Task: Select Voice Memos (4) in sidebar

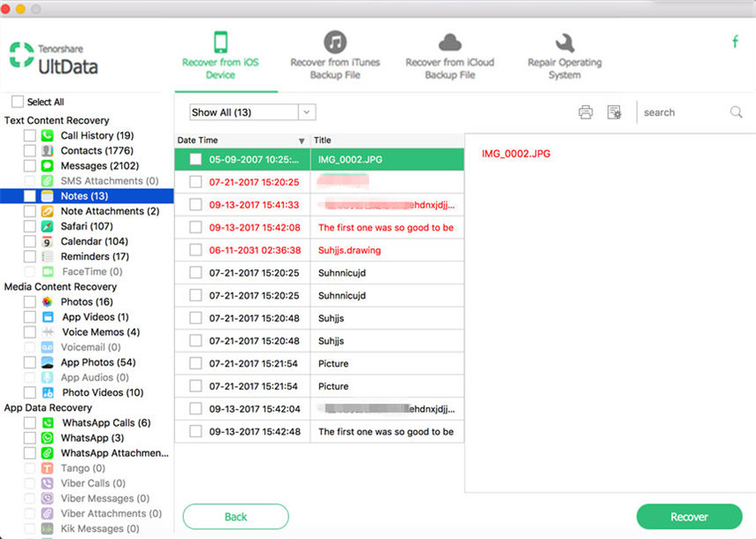Action: 101,332
